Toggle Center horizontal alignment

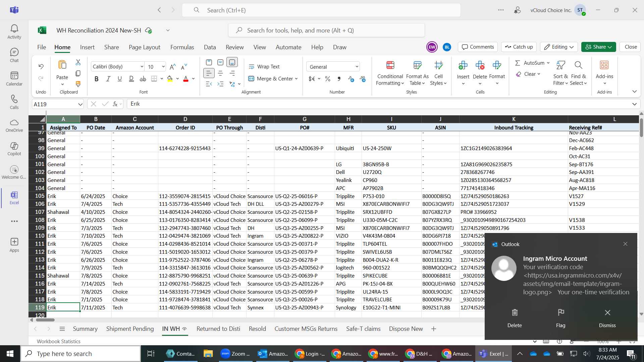click(x=220, y=73)
